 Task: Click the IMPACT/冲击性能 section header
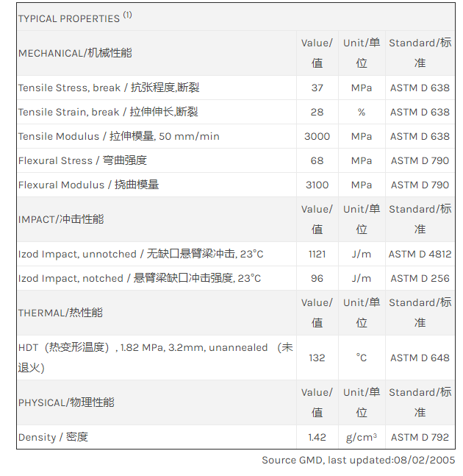(61, 219)
